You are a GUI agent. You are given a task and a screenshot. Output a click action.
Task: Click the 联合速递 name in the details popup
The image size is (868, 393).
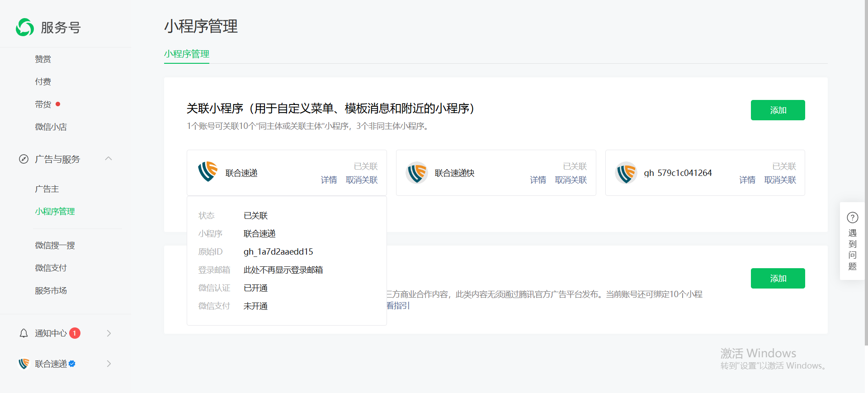coord(259,234)
